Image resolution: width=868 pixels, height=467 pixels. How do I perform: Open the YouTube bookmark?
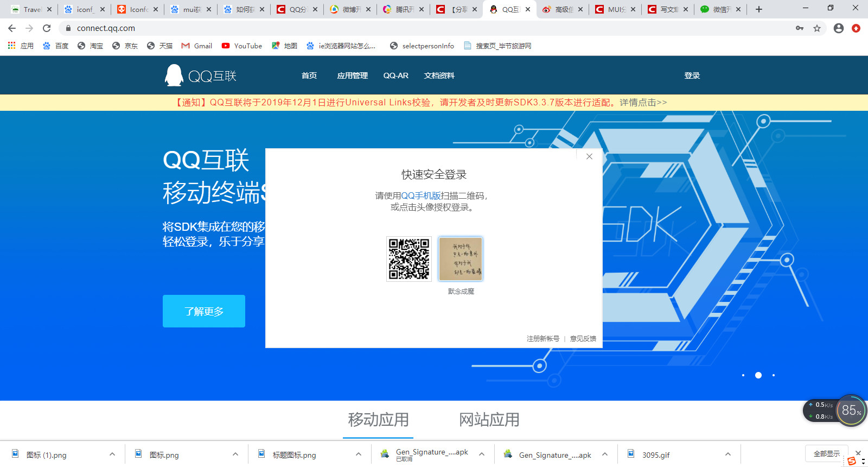242,46
